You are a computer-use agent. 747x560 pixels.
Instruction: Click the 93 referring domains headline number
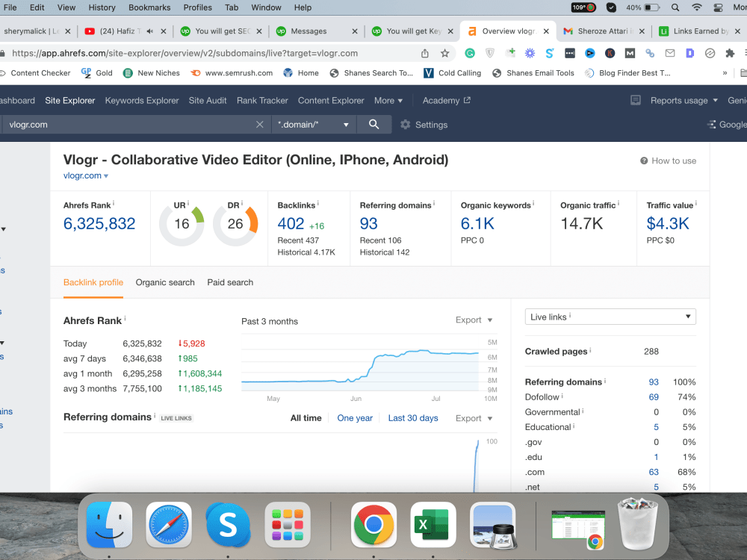369,223
